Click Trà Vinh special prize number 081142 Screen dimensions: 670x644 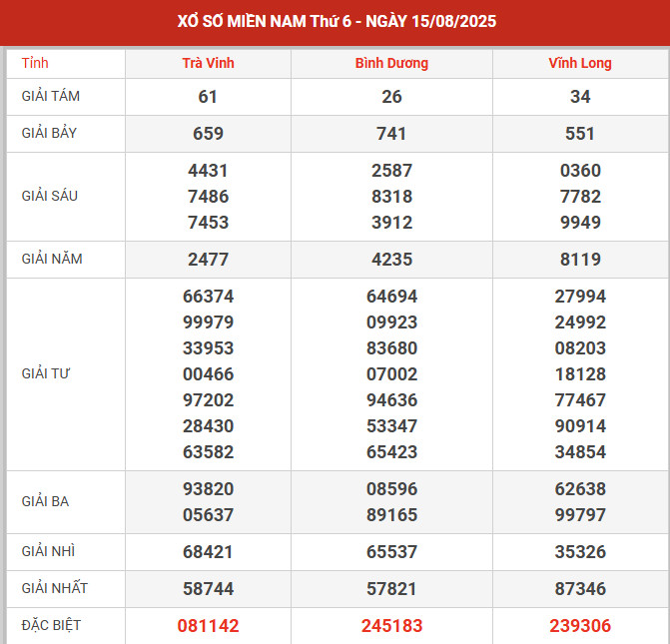click(208, 626)
